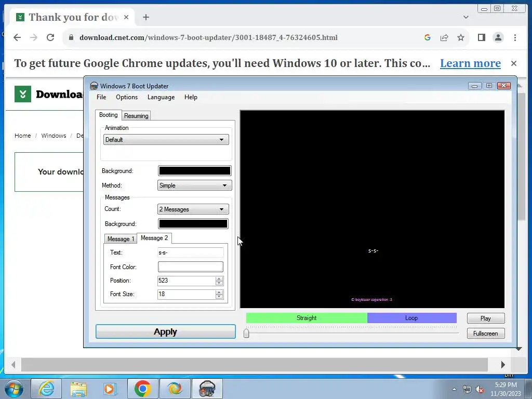Open Chrome three-dot menu
532x399 pixels.
(515, 37)
